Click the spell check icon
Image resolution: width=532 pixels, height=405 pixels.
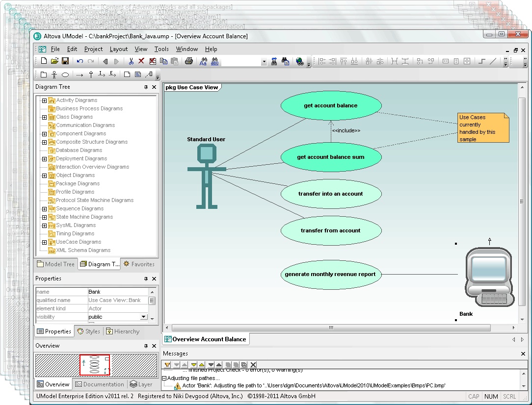pyautogui.click(x=214, y=61)
